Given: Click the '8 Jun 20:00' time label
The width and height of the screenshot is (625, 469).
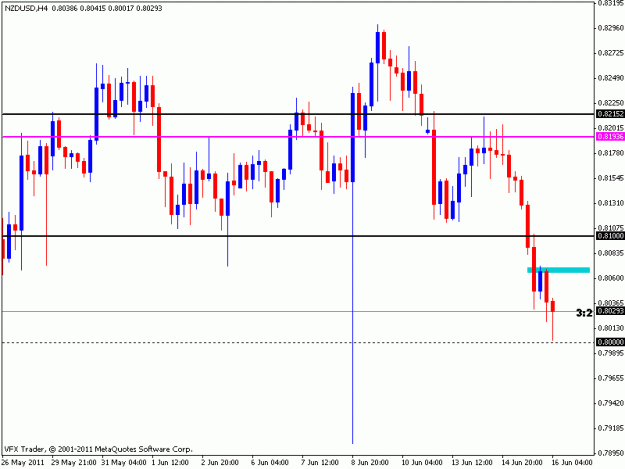Looking at the screenshot, I should [x=369, y=462].
